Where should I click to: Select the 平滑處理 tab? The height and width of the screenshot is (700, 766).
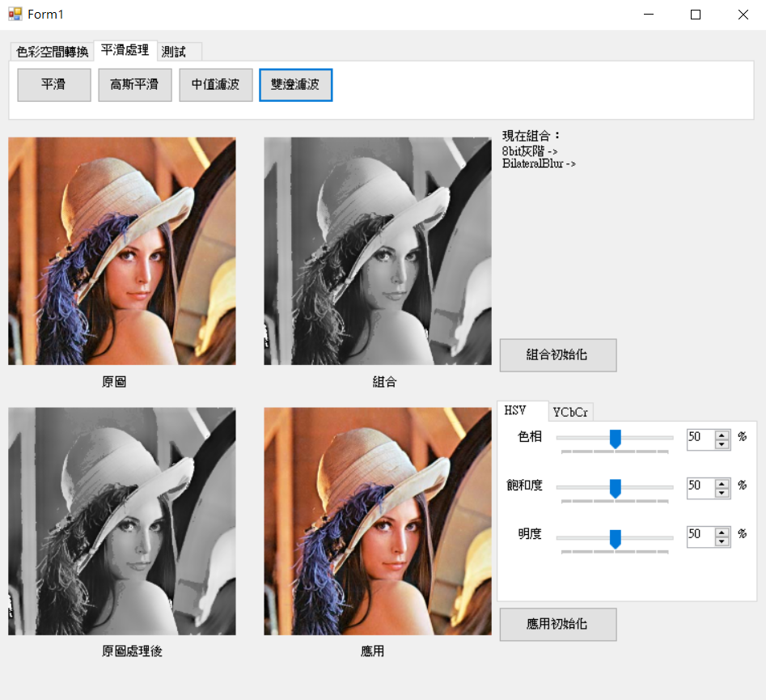pos(125,50)
